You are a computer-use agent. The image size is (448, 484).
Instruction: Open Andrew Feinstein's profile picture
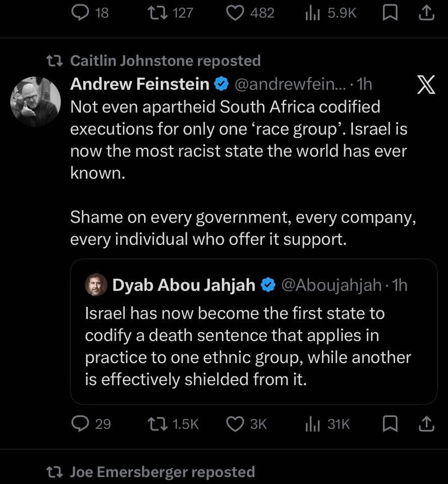35,101
